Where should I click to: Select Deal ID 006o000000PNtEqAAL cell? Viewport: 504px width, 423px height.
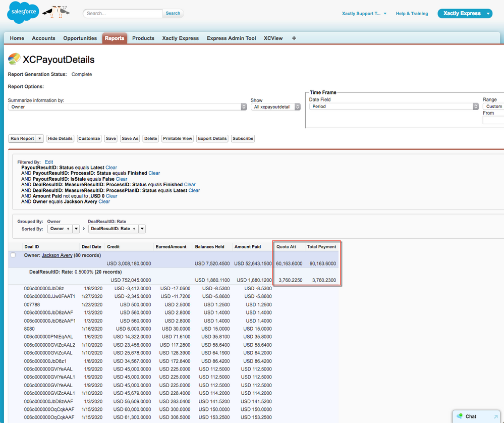click(x=48, y=337)
